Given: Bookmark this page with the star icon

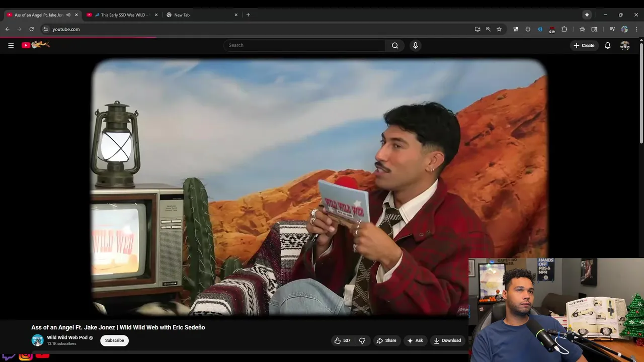Looking at the screenshot, I should point(499,29).
